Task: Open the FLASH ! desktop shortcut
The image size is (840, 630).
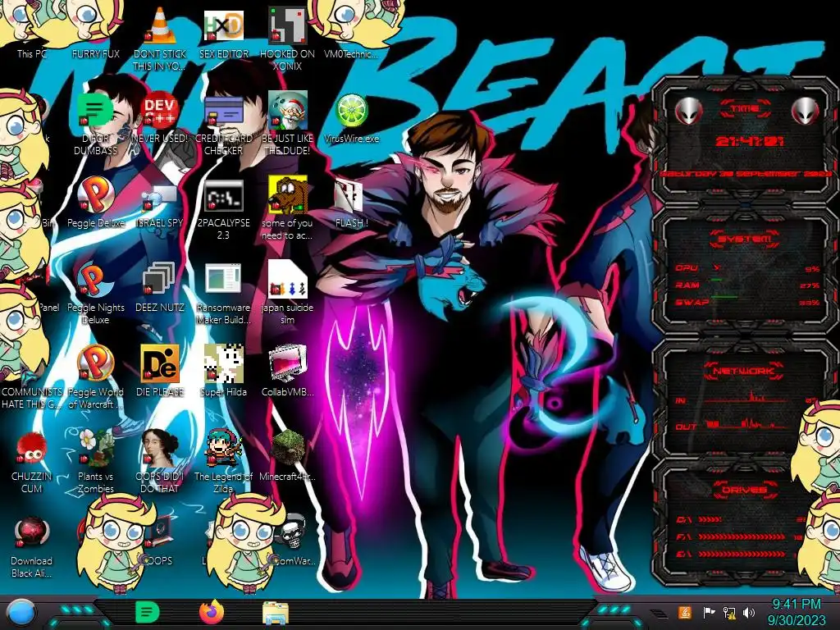Action: pyautogui.click(x=349, y=195)
